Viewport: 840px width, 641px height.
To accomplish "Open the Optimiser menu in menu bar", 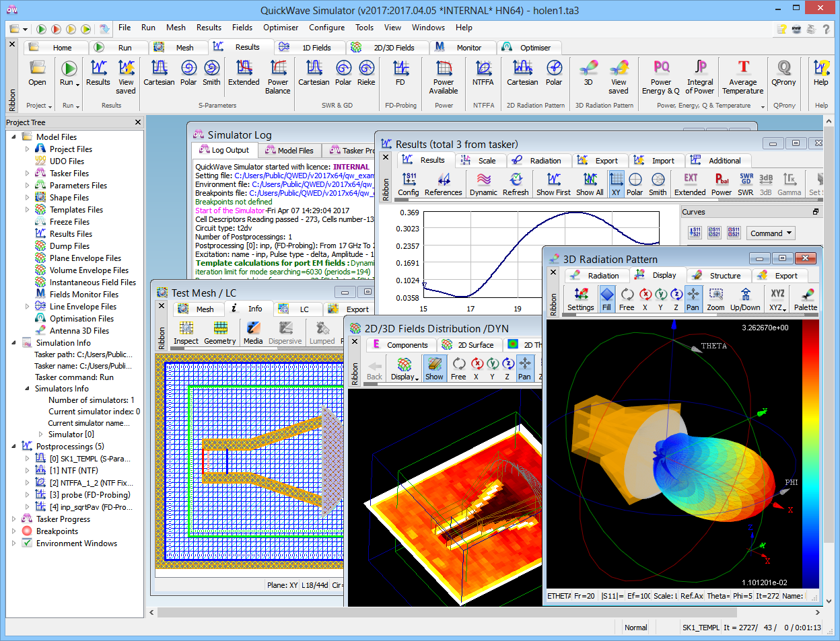I will click(x=281, y=28).
